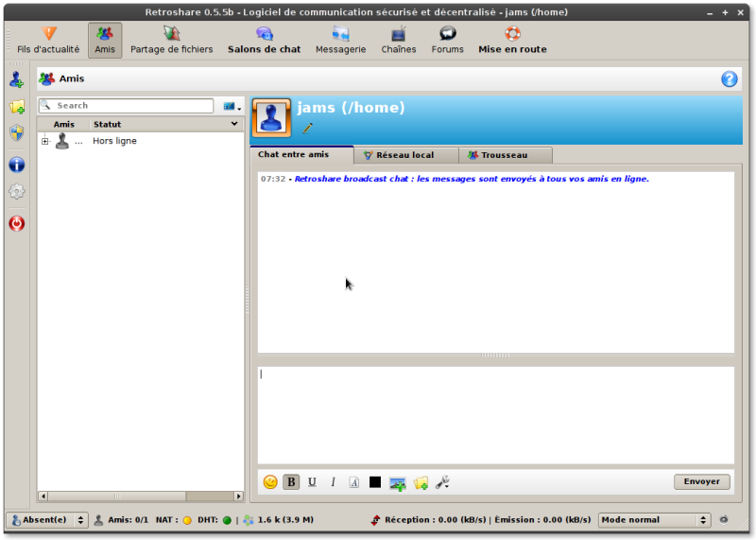
Task: Open the settings gear sidebar icon
Action: (x=17, y=192)
